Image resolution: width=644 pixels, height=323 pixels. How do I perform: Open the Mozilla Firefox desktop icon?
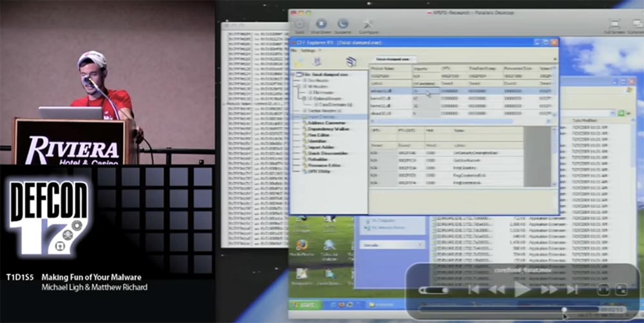point(302,246)
